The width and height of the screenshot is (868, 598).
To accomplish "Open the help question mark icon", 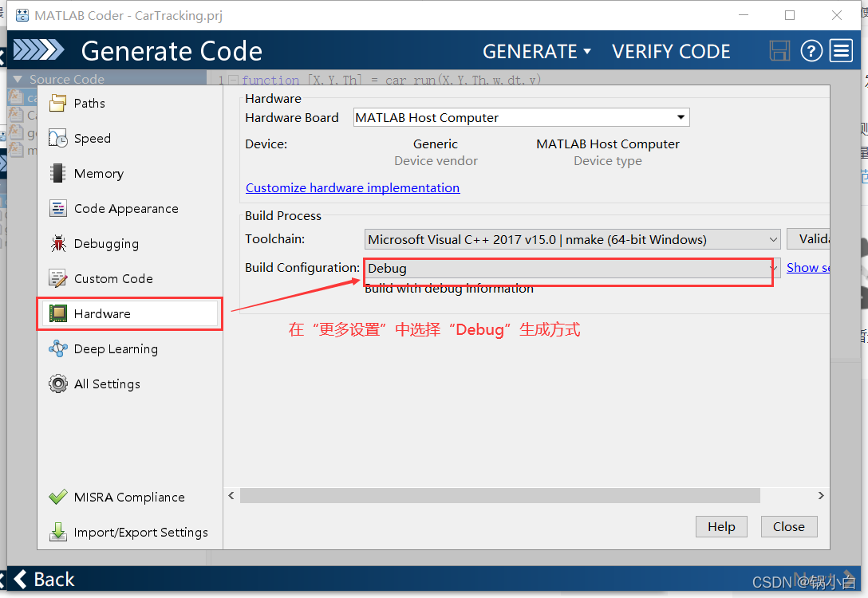I will pos(811,51).
